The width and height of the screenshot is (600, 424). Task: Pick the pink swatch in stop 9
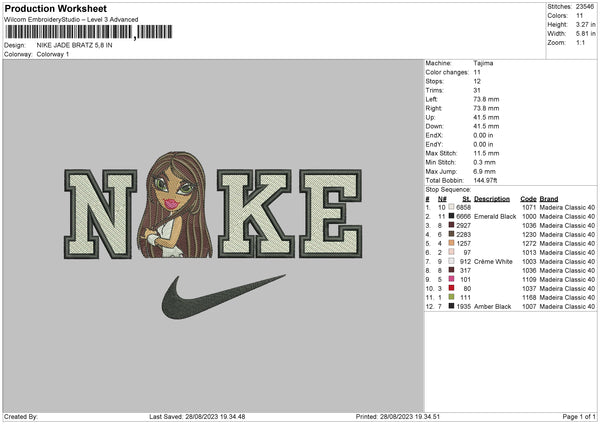pyautogui.click(x=452, y=279)
